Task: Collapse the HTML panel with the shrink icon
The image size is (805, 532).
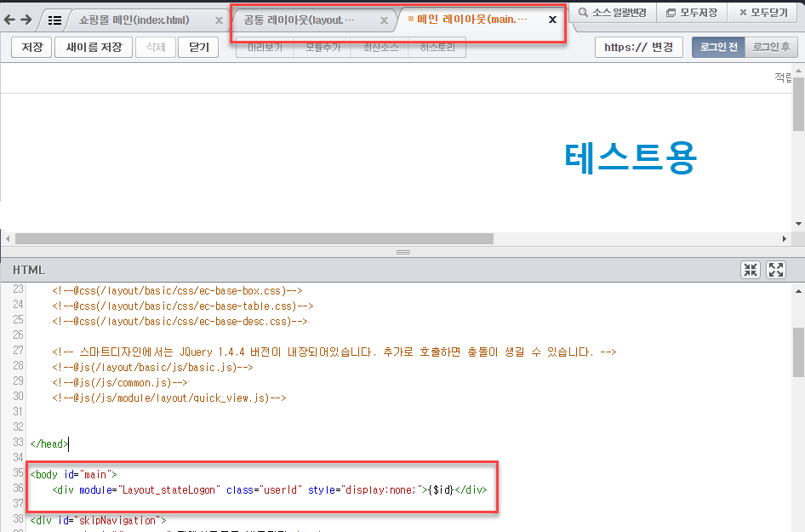Action: point(751,269)
